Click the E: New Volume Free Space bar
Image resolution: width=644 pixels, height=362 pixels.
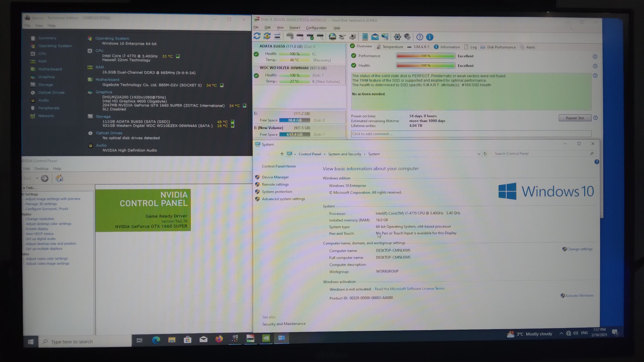(295, 134)
